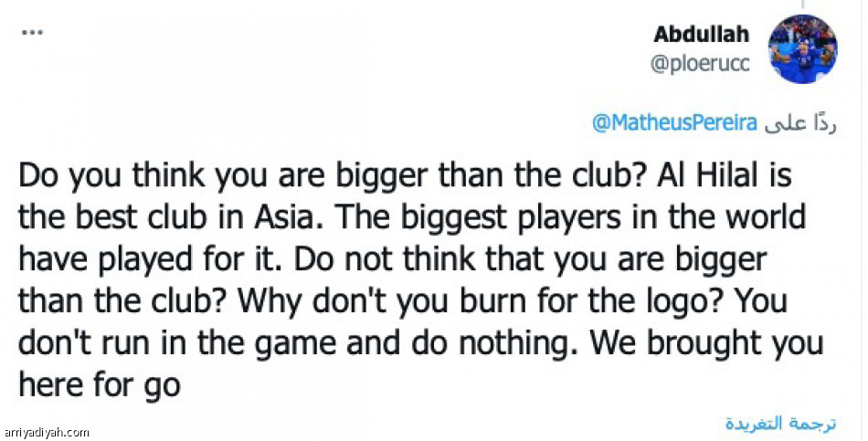Click the ending phrase 'here for go'
868x441 pixels.
[x=99, y=386]
